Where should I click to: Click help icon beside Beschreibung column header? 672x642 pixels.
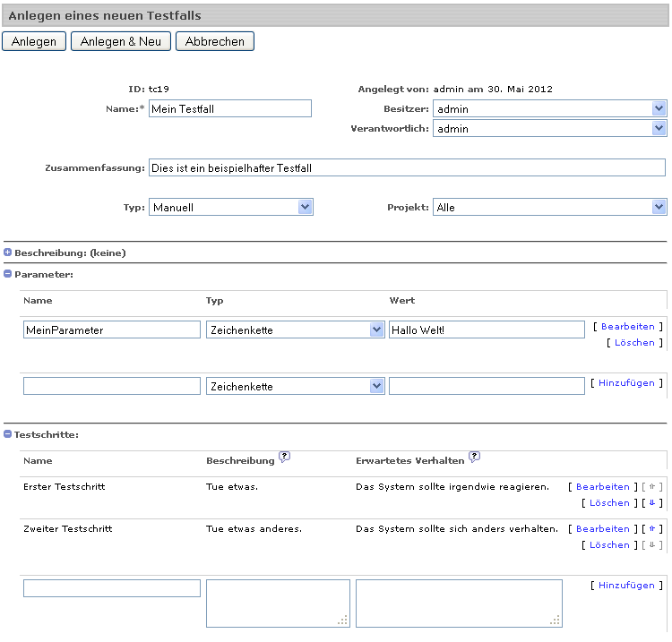(x=285, y=457)
